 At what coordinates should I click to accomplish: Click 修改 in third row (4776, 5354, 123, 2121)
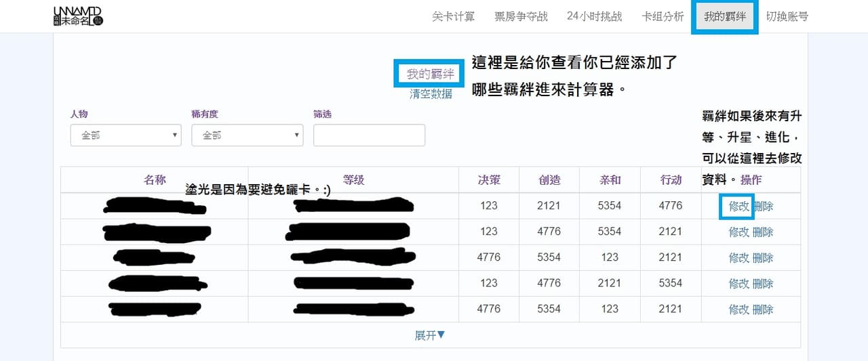[x=738, y=257]
